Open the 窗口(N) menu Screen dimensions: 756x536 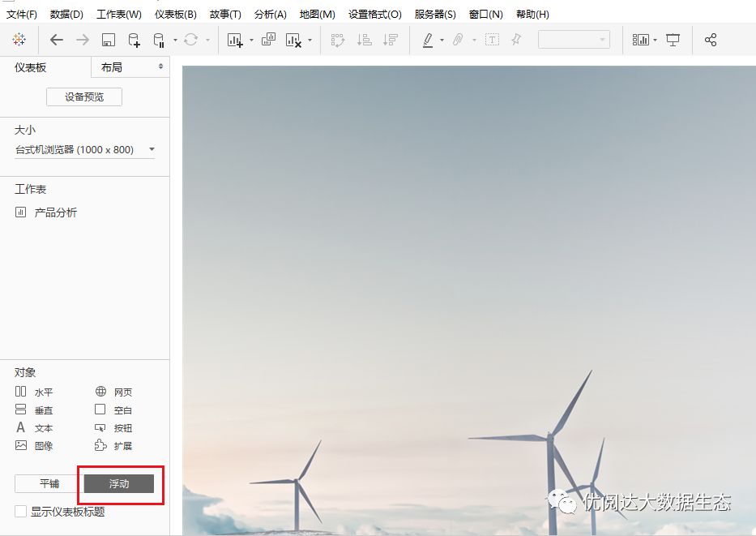(x=486, y=15)
